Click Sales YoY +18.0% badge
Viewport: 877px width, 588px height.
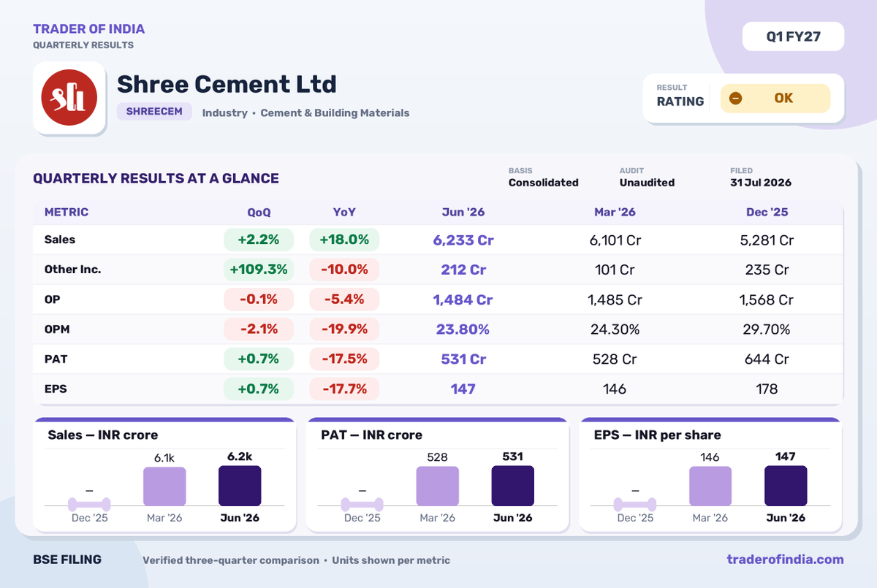(344, 240)
